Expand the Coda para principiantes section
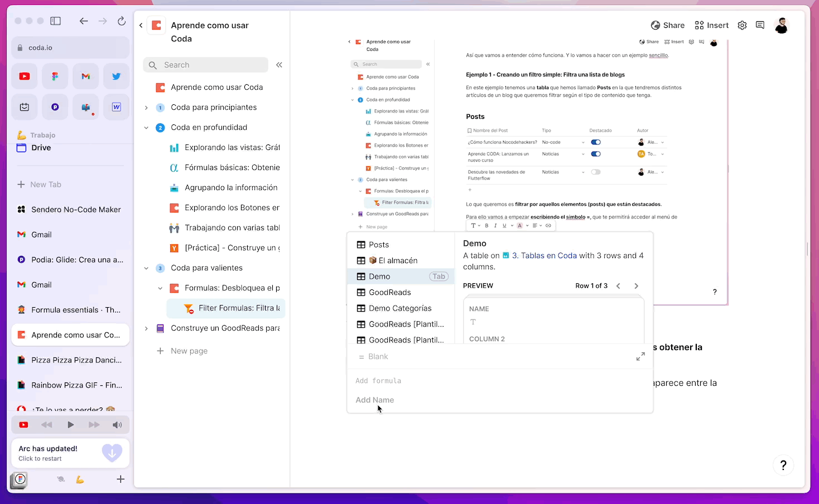 point(146,108)
